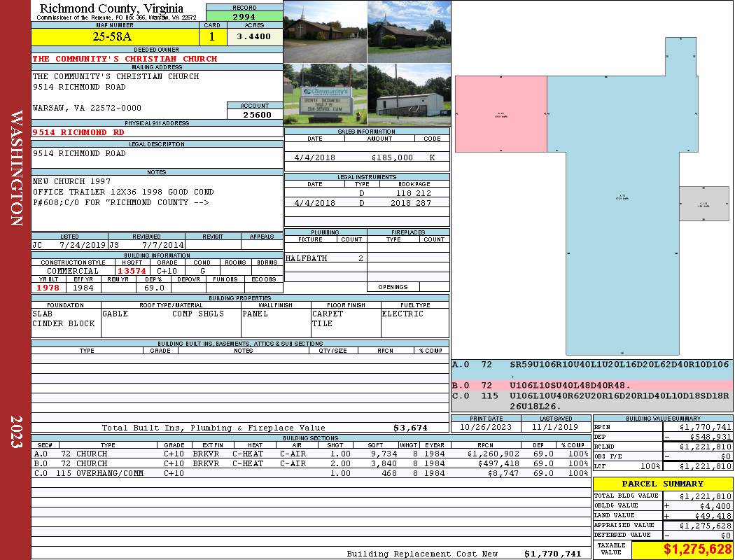Click the red H SQFT value 13574
The width and height of the screenshot is (735, 560).
tap(132, 271)
